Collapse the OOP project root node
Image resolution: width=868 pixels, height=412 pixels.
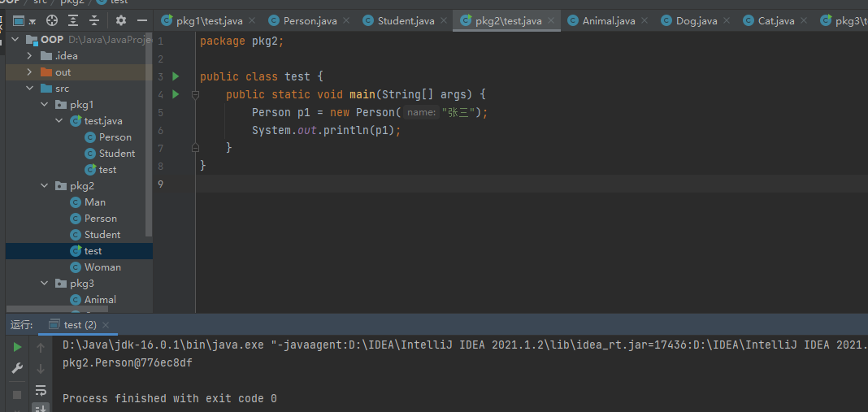click(x=15, y=40)
